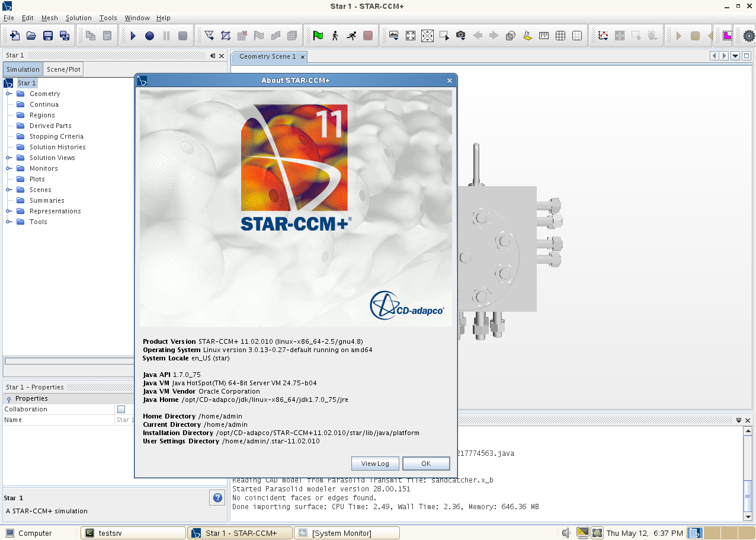Click the green flag Initialize Solution icon
Screen dimensions: 756x540
(x=318, y=36)
